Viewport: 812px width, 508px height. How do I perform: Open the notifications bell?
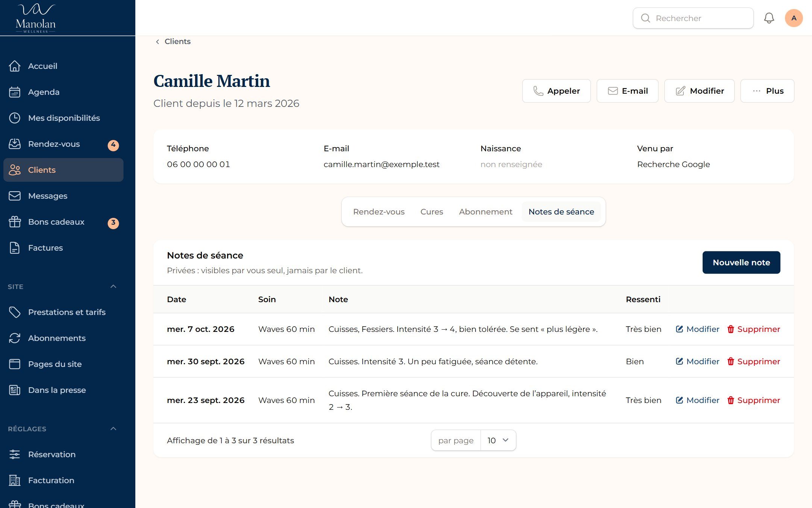[769, 18]
